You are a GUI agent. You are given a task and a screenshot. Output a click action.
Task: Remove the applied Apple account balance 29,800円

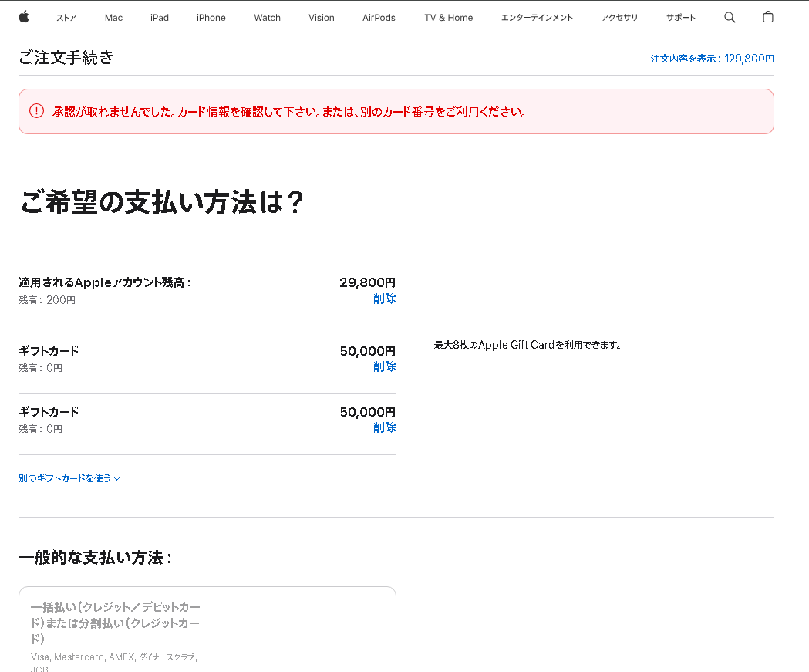coord(384,299)
